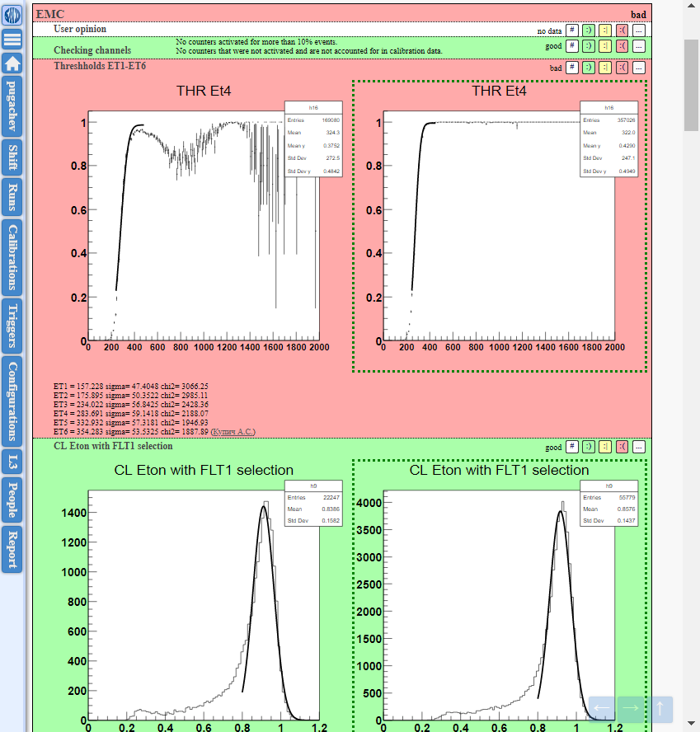Click the right arrow navigation button
Viewport: 700px width, 732px height.
630,708
